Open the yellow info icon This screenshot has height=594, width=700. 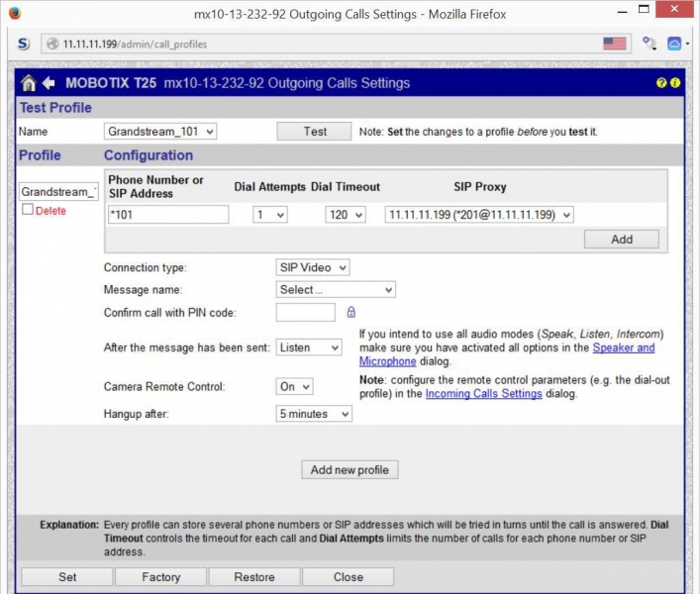[x=675, y=82]
